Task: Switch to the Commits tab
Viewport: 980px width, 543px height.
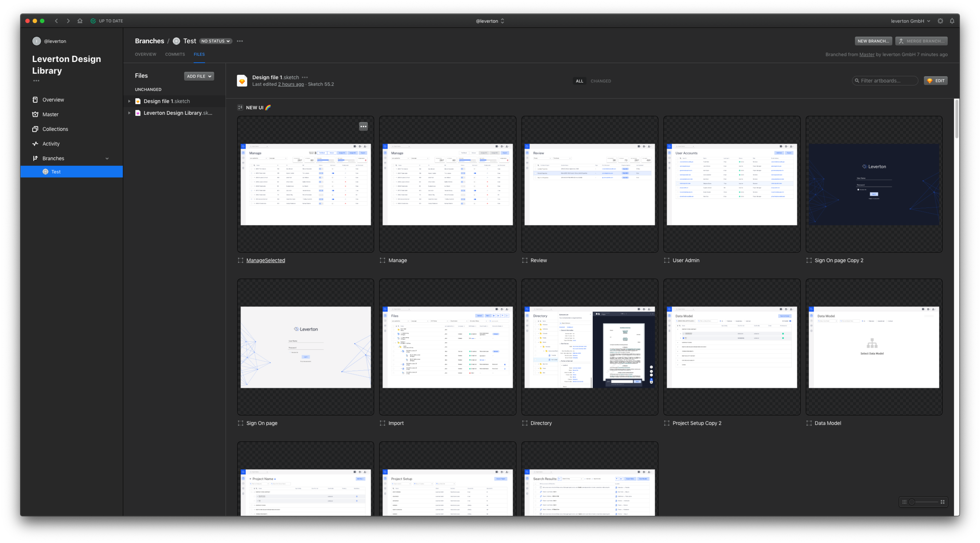Action: point(175,54)
